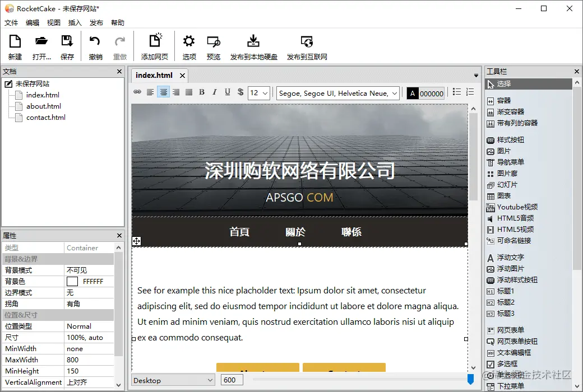
Task: Close the 工具栏 panel
Action: tap(577, 71)
